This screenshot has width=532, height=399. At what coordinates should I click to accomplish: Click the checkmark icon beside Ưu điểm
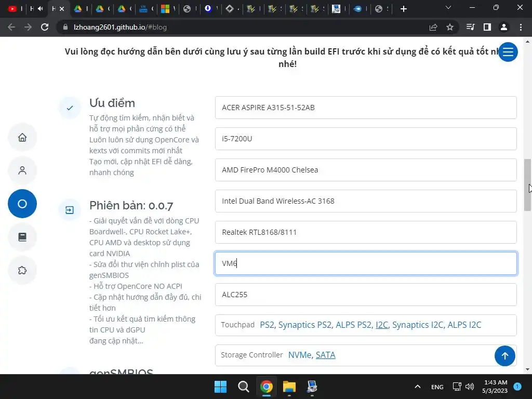click(x=70, y=108)
